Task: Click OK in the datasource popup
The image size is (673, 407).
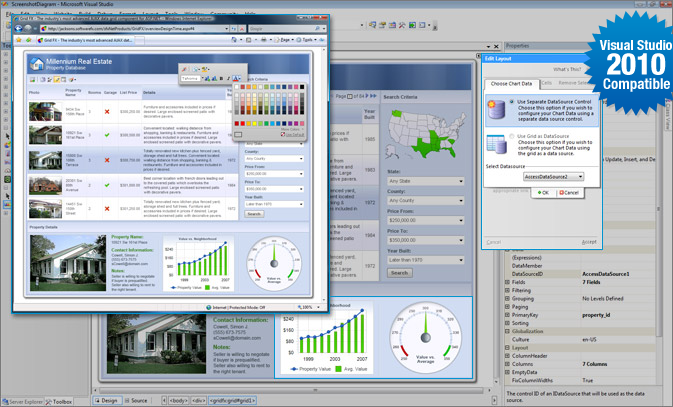Action: [x=543, y=193]
